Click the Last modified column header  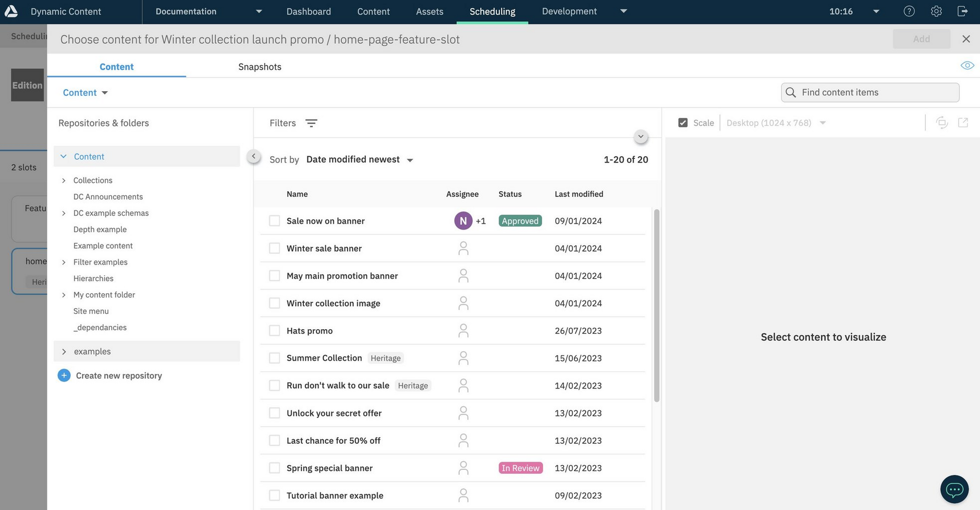[579, 194]
